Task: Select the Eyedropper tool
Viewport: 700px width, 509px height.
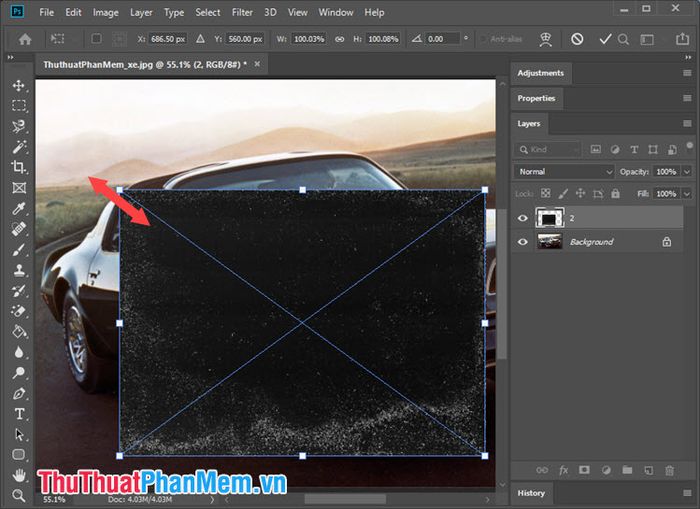Action: 19,208
